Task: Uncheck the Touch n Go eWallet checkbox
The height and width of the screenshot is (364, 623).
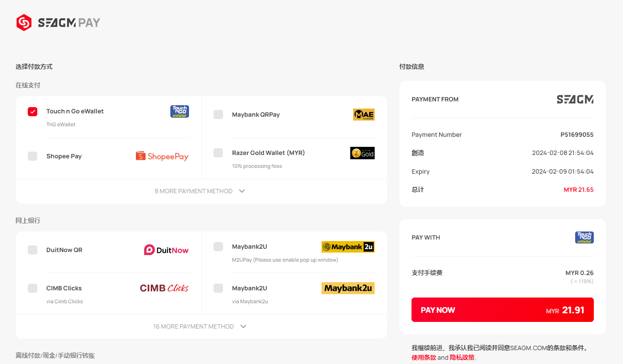Action: click(x=33, y=111)
